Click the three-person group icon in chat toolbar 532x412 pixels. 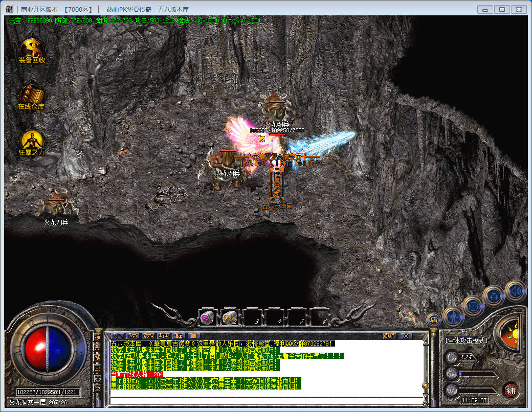coord(163,336)
